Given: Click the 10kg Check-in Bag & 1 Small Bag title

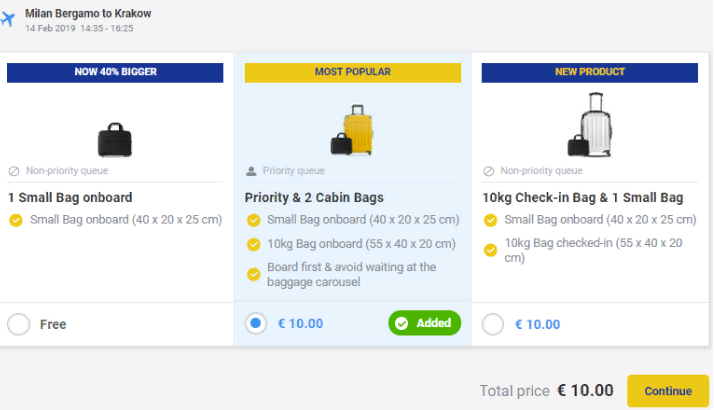Looking at the screenshot, I should coord(582,198).
